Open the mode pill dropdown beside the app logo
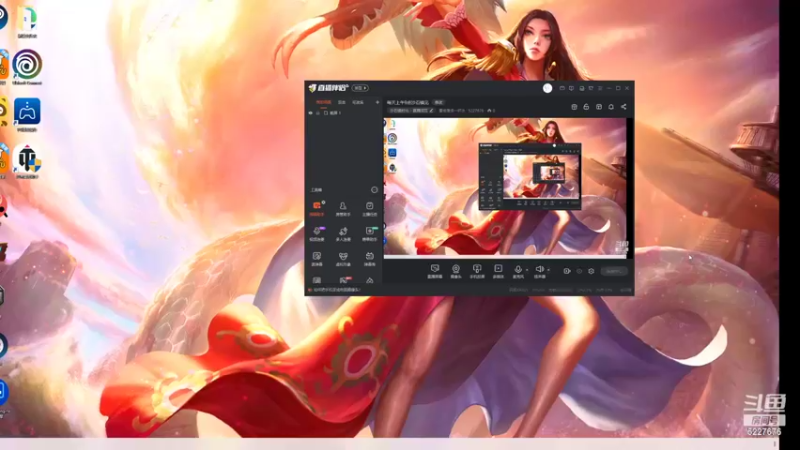This screenshot has width=800, height=450. point(360,88)
